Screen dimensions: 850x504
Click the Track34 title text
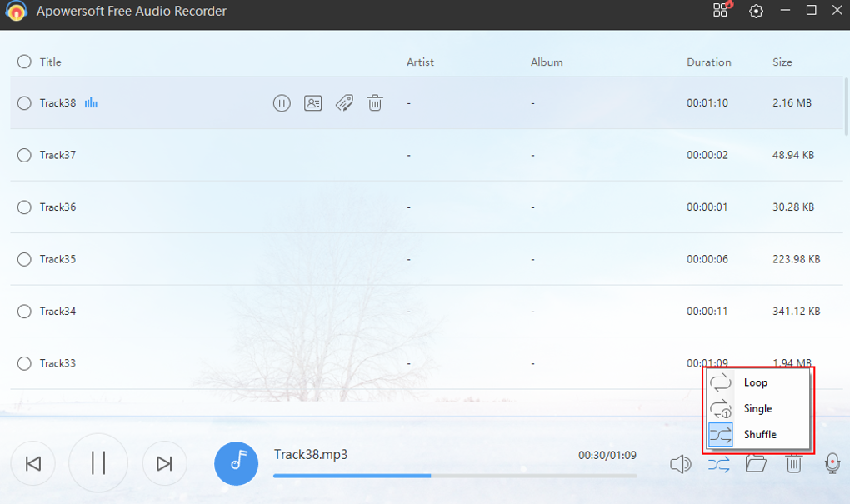57,311
